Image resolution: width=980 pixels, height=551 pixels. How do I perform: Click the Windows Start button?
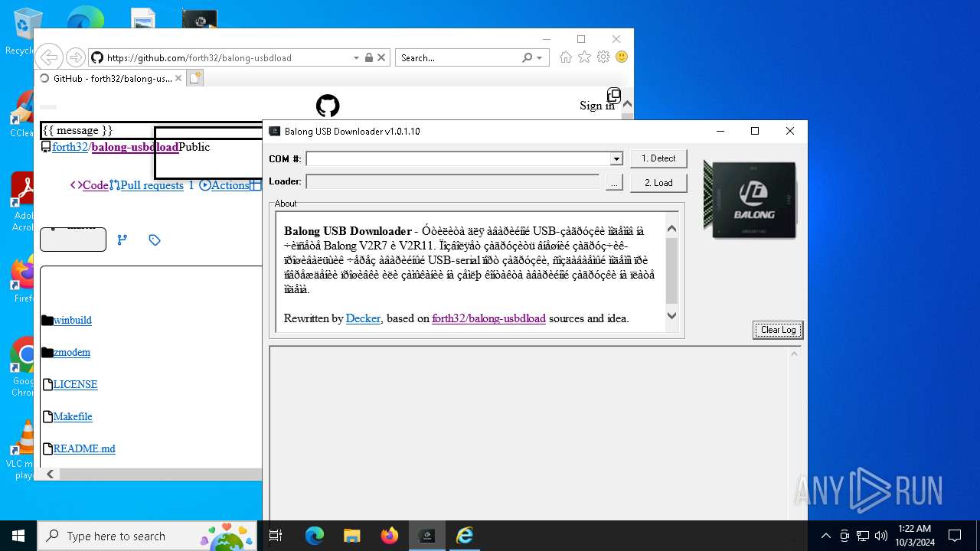[18, 536]
